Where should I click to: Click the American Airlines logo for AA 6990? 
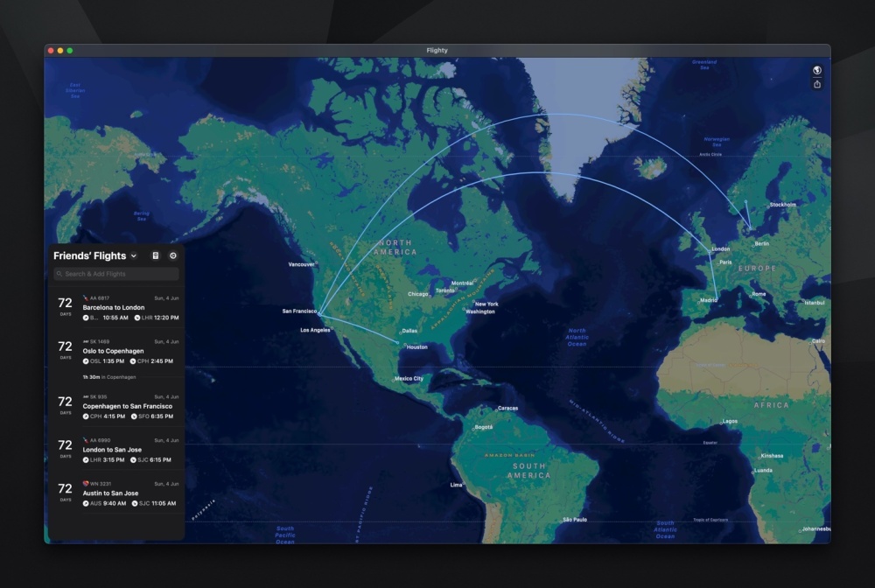86,440
